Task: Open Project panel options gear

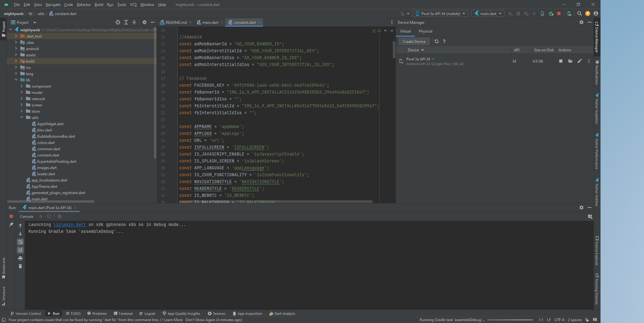Action: (x=145, y=22)
